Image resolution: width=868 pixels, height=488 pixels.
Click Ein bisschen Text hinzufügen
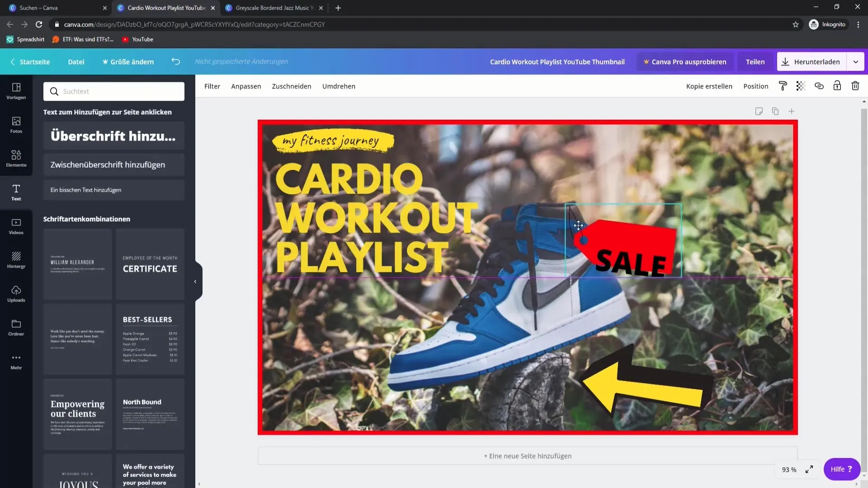[114, 190]
